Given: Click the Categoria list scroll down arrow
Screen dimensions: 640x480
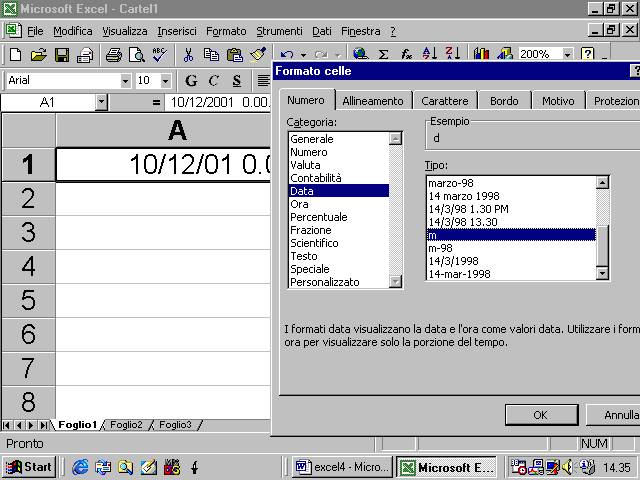Looking at the screenshot, I should click(396, 281).
